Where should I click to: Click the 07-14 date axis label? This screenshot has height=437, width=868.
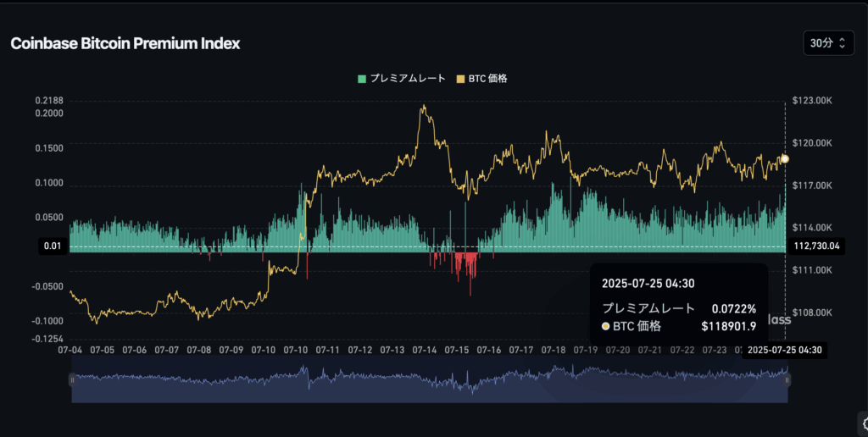425,350
